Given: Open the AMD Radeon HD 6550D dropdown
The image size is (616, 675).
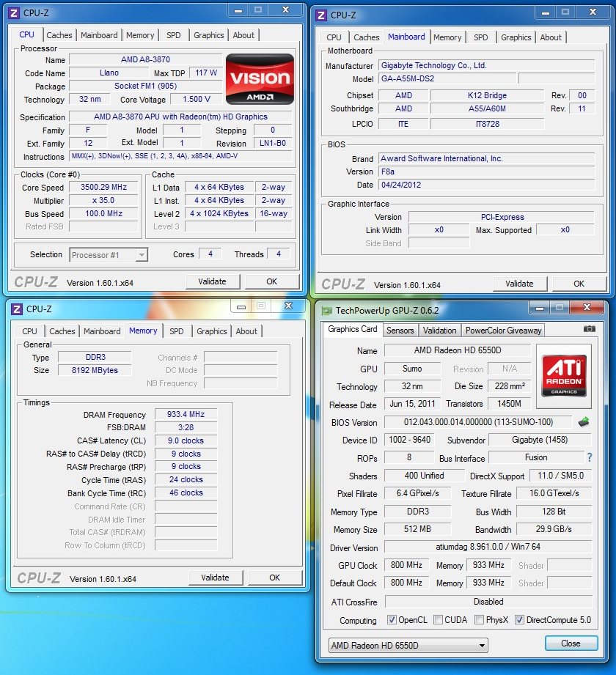Looking at the screenshot, I should coord(408,646).
